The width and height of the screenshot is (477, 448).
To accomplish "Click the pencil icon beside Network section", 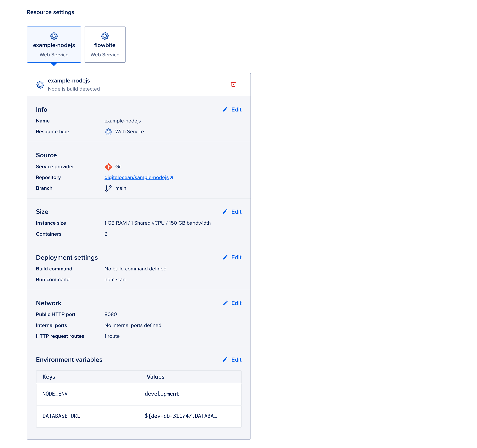I will [x=225, y=303].
